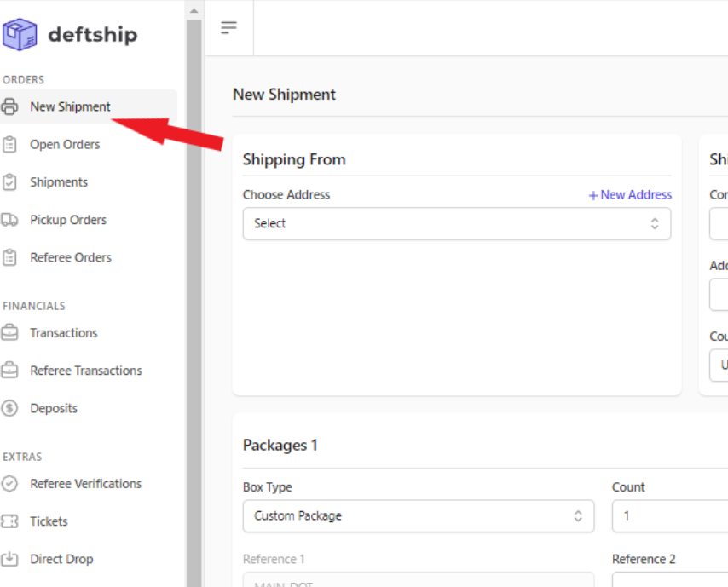Click the ORDERS section label
The height and width of the screenshot is (587, 728).
coord(23,80)
